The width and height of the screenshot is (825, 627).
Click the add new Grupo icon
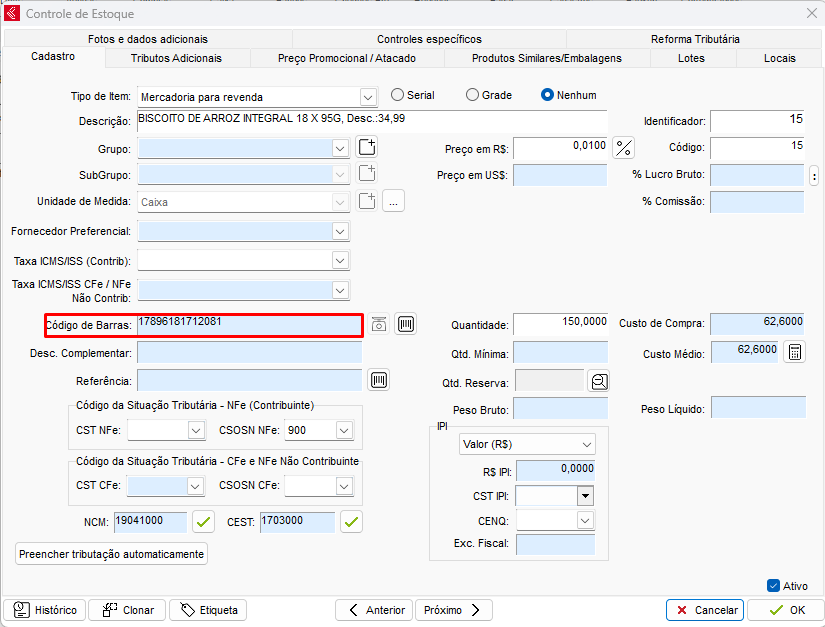pos(367,148)
